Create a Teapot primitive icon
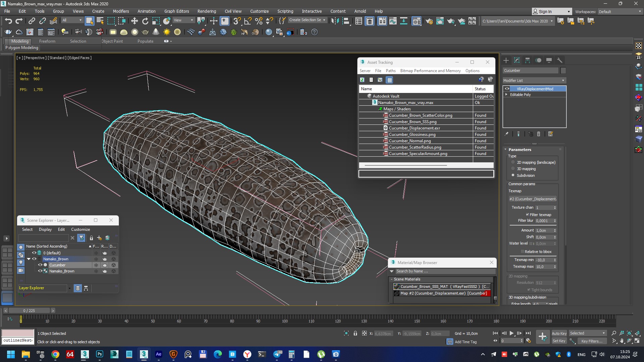 tap(145, 32)
